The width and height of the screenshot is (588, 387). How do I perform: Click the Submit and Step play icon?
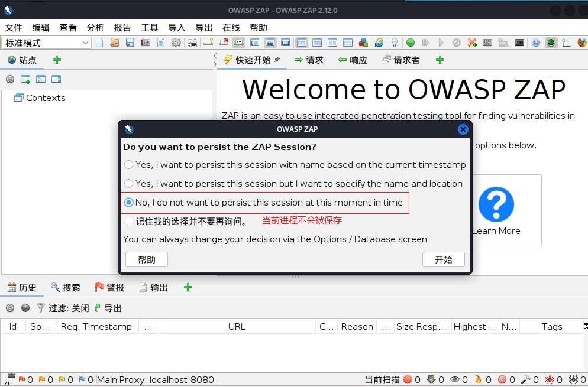click(426, 43)
